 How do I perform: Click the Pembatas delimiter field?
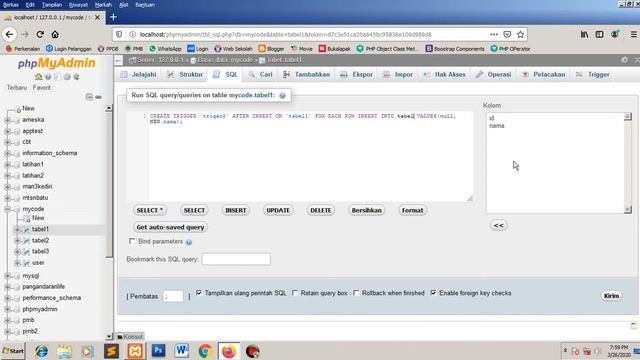pos(173,296)
